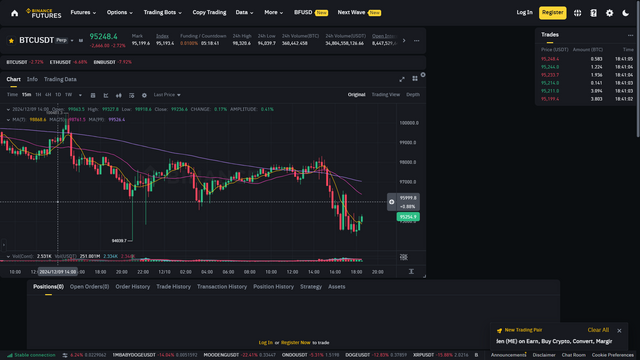The image size is (640, 360).
Task: Switch to the Info tab
Action: point(32,79)
